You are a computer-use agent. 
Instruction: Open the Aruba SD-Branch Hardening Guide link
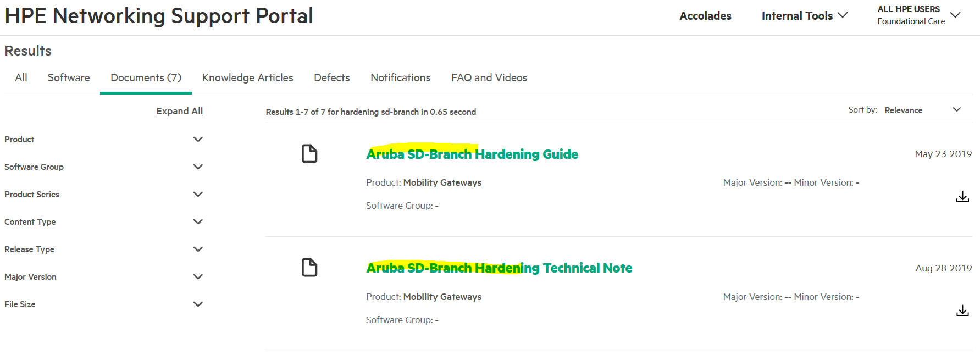(472, 154)
